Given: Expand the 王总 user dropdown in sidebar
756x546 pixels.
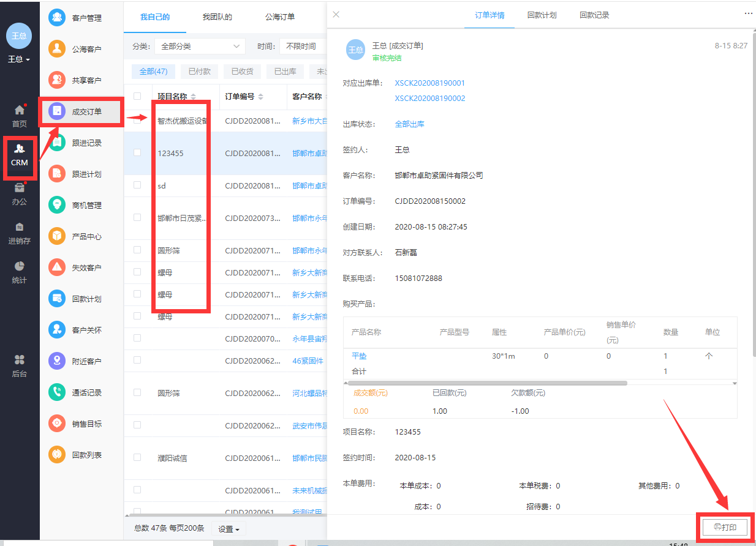Looking at the screenshot, I should point(19,59).
